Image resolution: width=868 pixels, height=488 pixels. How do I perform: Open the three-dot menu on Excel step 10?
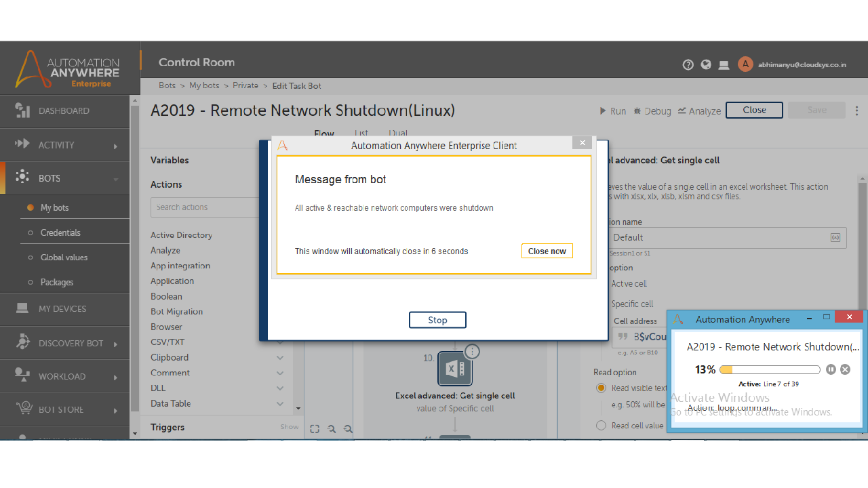pyautogui.click(x=473, y=351)
